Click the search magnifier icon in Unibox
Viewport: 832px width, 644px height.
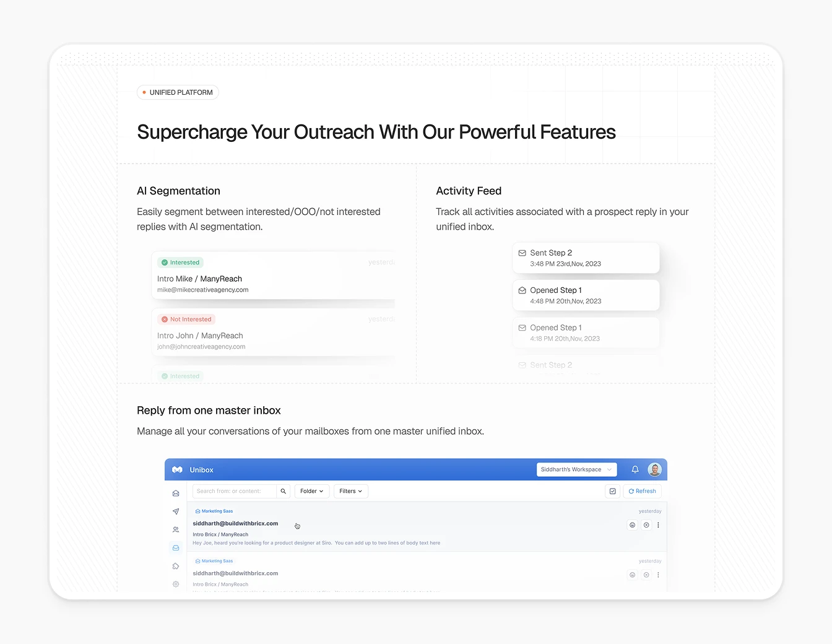pyautogui.click(x=284, y=491)
